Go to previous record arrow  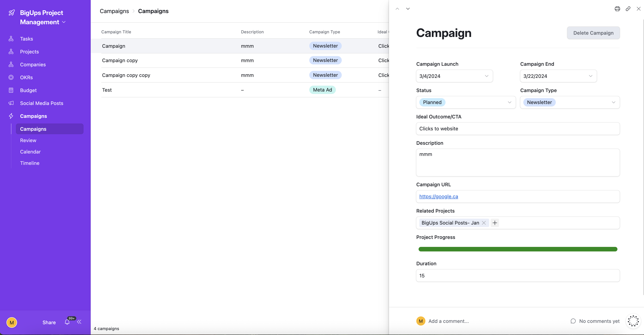click(x=397, y=9)
